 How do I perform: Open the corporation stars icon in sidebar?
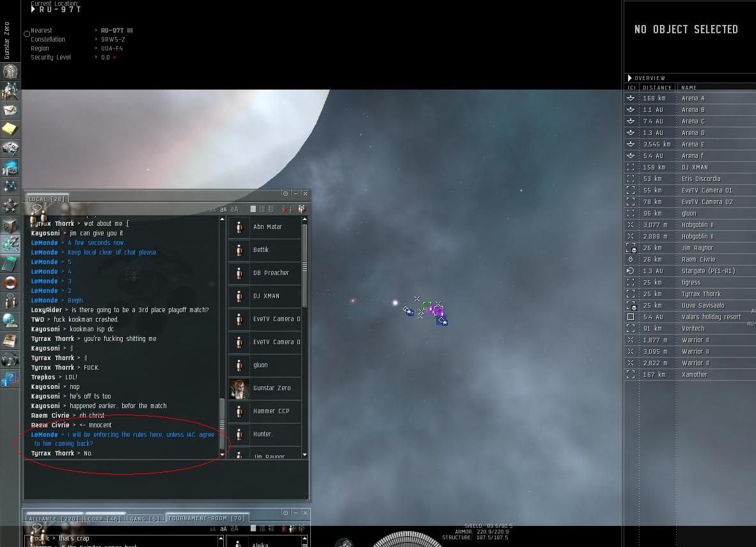pos(10,205)
